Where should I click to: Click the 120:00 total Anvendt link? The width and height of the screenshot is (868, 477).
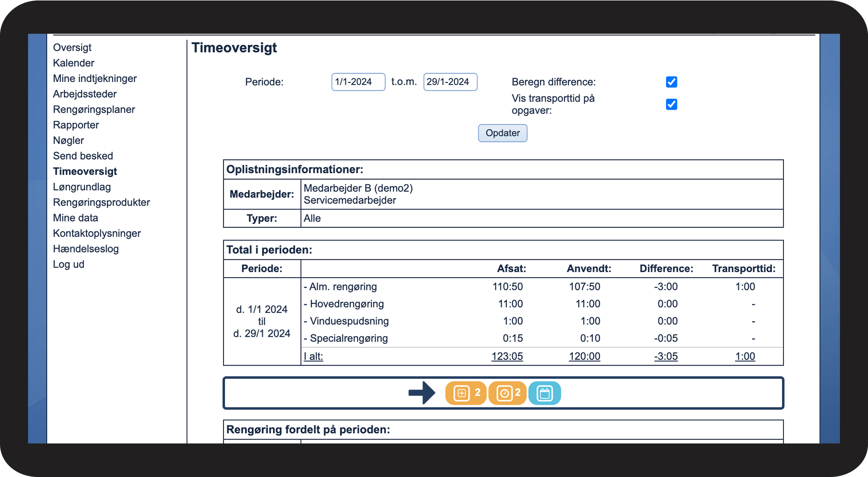pos(584,357)
